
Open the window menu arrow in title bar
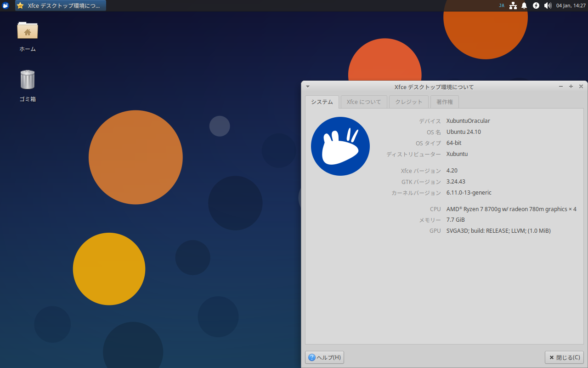coord(308,86)
